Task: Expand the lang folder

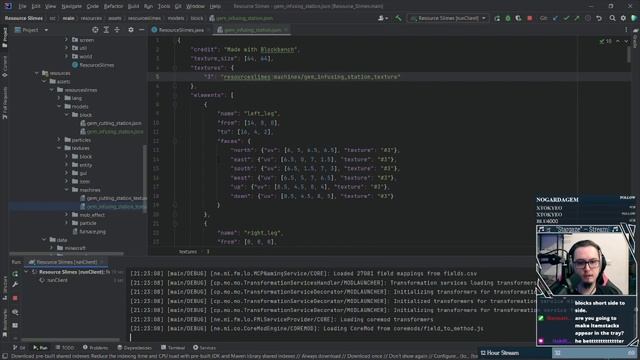Action: (59, 98)
